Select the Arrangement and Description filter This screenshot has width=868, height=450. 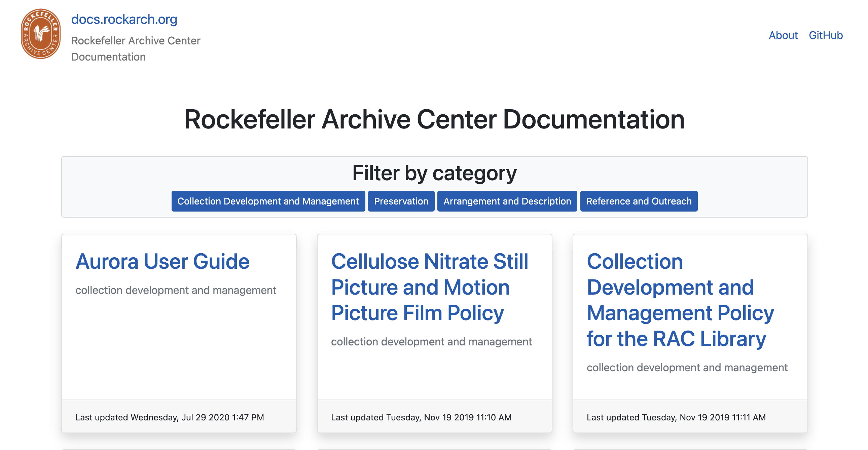pos(507,201)
